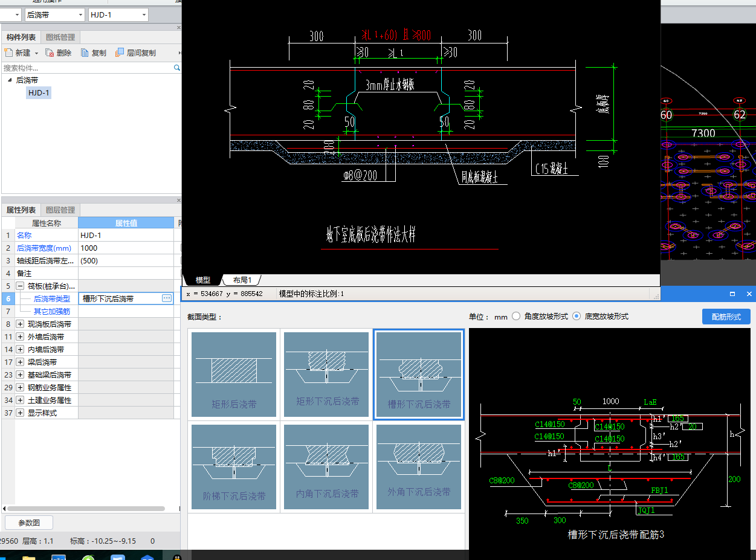
Task: Close the 构件列表 panel with its X
Action: [x=178, y=27]
